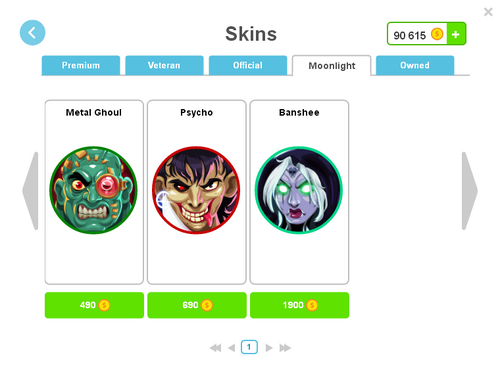This screenshot has width=500, height=368.
Task: Open the Premium tab
Action: pyautogui.click(x=81, y=65)
